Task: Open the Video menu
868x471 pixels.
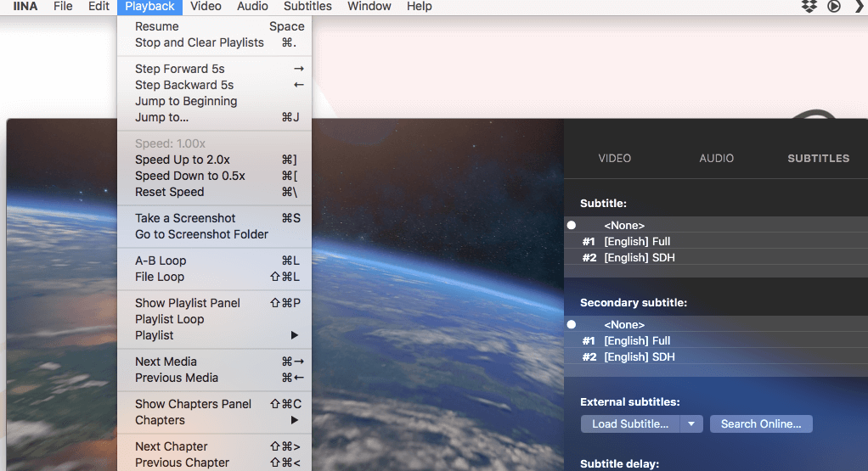Action: pos(206,6)
